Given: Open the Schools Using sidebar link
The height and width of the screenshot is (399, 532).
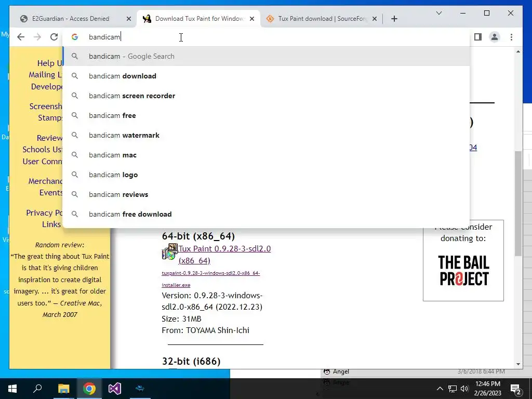Looking at the screenshot, I should pyautogui.click(x=43, y=149).
